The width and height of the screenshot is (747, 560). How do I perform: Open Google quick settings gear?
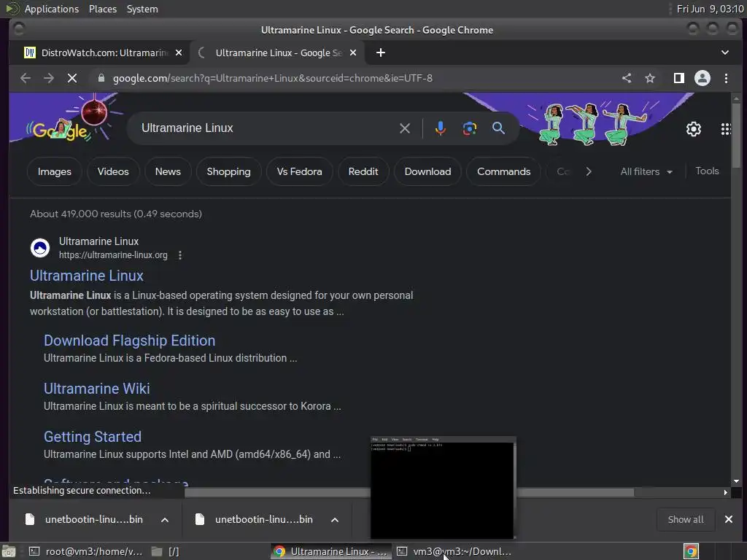tap(693, 129)
